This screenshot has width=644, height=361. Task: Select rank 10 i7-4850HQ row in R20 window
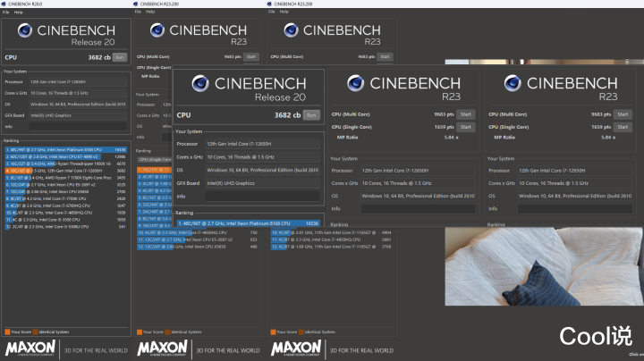tap(65, 213)
